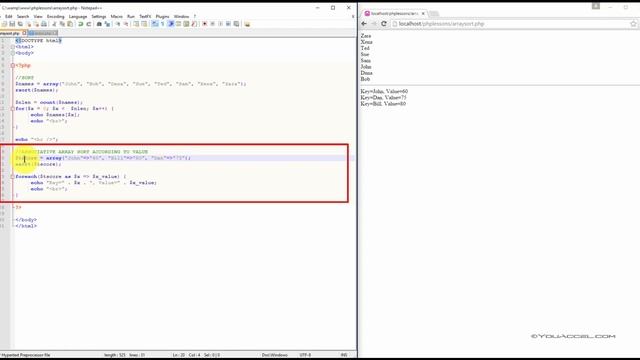Click the Copy toolbar icon
Screen dimensions: 640x360
62,24
